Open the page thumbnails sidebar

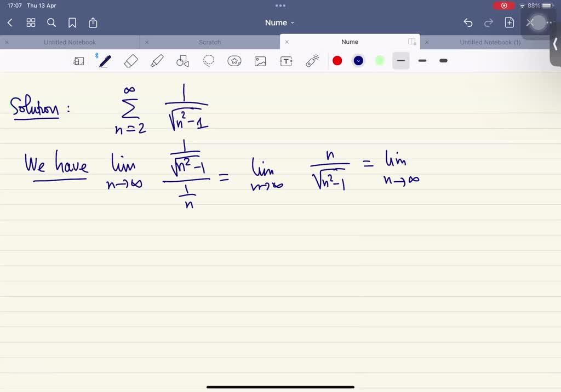click(79, 61)
